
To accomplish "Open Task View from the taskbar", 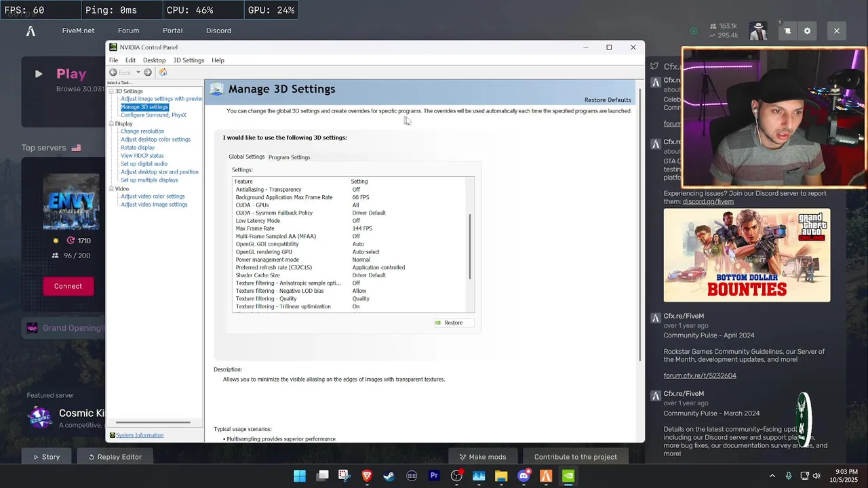I will 322,476.
